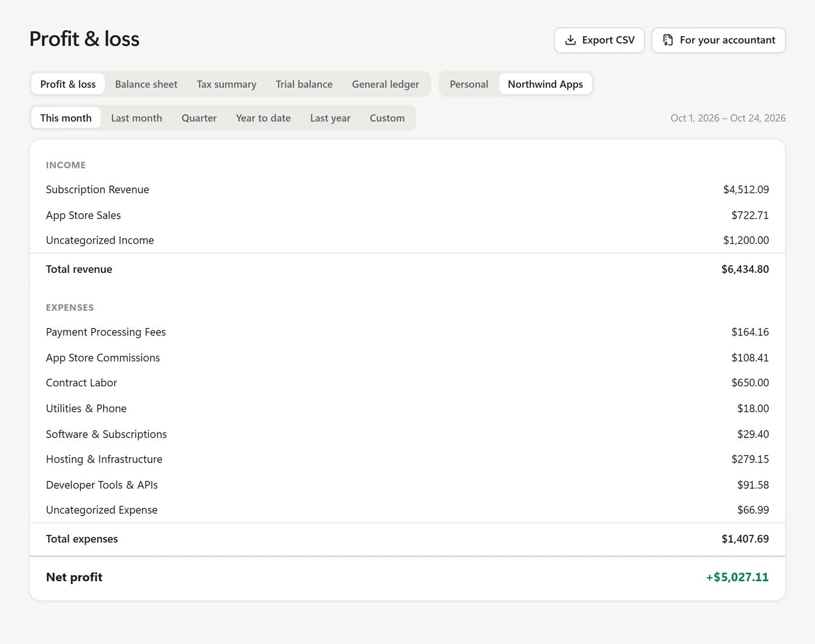Viewport: 815px width, 644px height.
Task: Click the Payment Processing Fees row
Action: click(x=408, y=332)
